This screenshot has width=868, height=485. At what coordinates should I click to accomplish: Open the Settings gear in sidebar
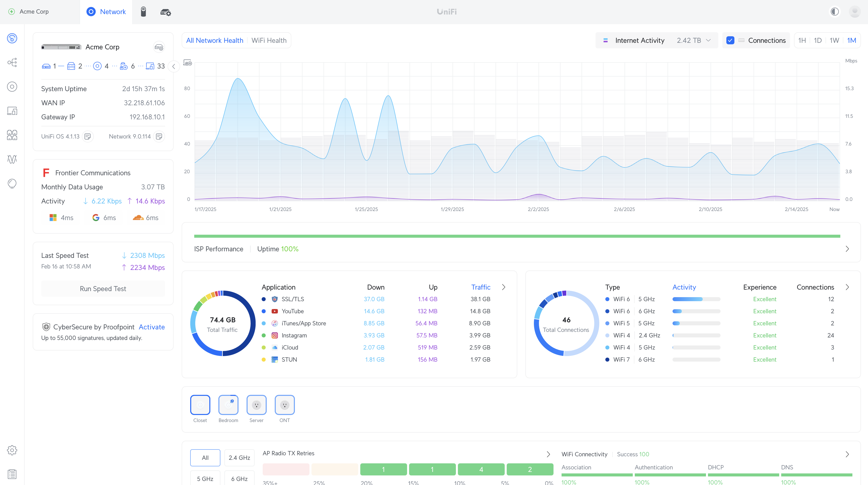[12, 450]
